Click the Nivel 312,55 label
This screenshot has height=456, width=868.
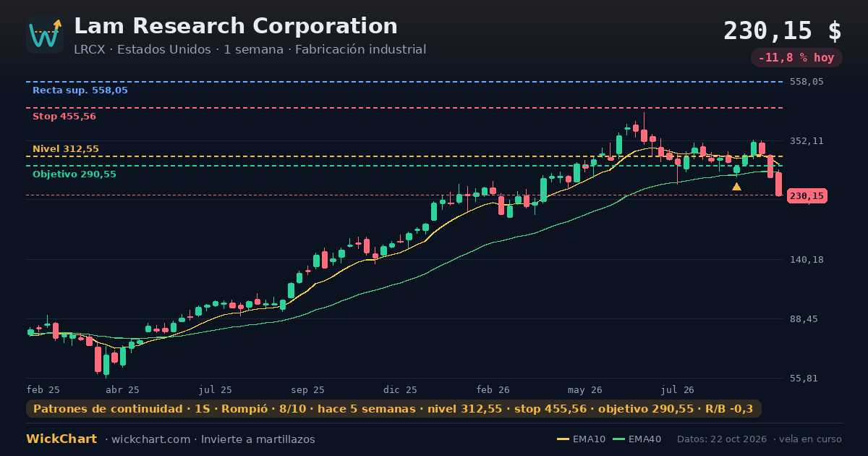pyautogui.click(x=66, y=149)
